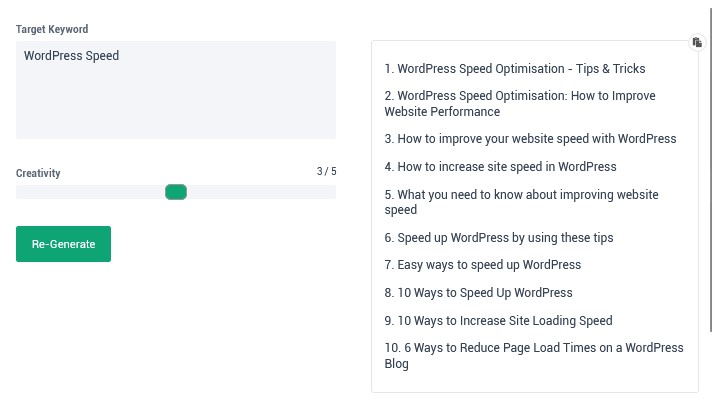This screenshot has height=411, width=721.
Task: Select title '4. How to increase site speed in WordPress'
Action: pos(500,166)
